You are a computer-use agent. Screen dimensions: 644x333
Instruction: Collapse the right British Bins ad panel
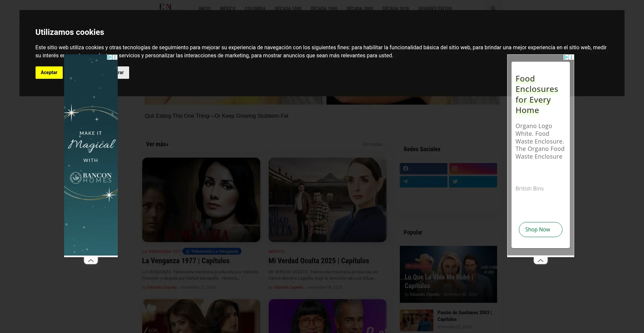[541, 261]
